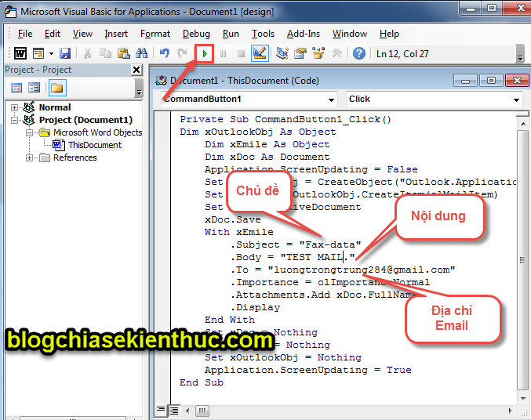The height and width of the screenshot is (420, 531).
Task: Click the Paste clipboard icon
Action: point(124,53)
